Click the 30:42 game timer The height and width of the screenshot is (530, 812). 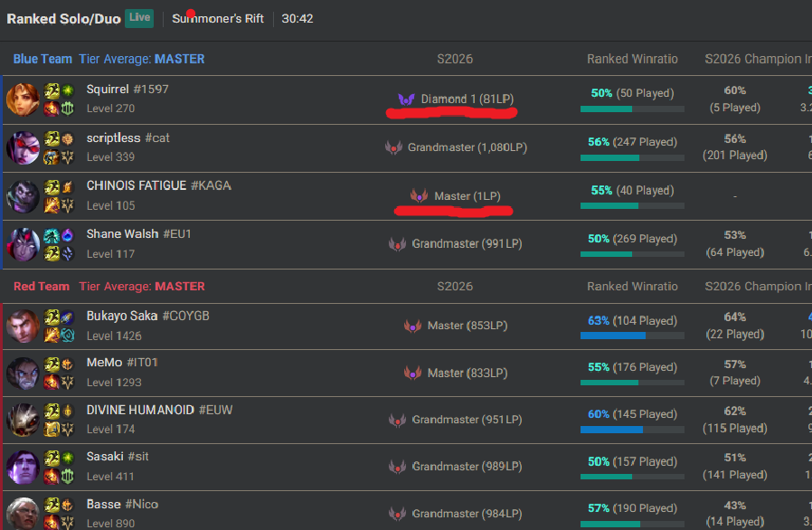[297, 19]
